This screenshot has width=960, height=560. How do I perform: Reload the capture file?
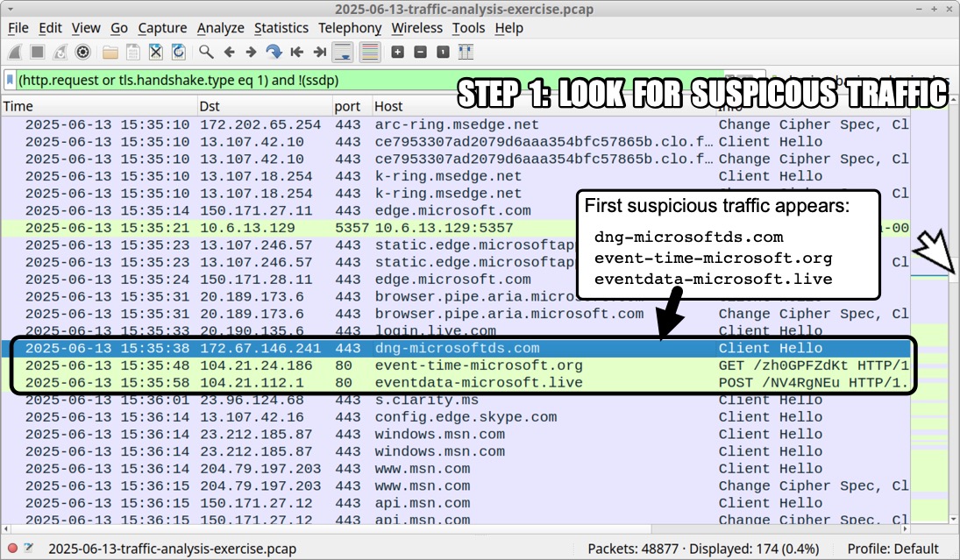pyautogui.click(x=178, y=53)
